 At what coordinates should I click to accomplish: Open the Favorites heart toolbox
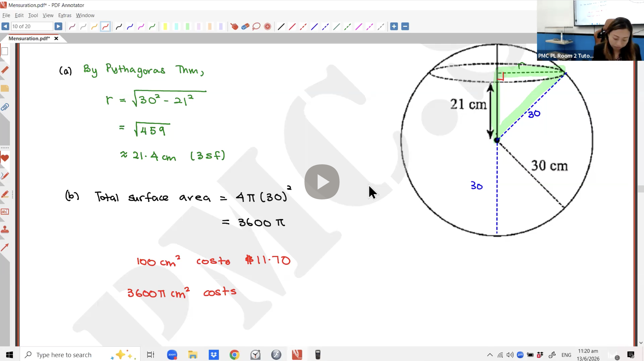pyautogui.click(x=5, y=158)
